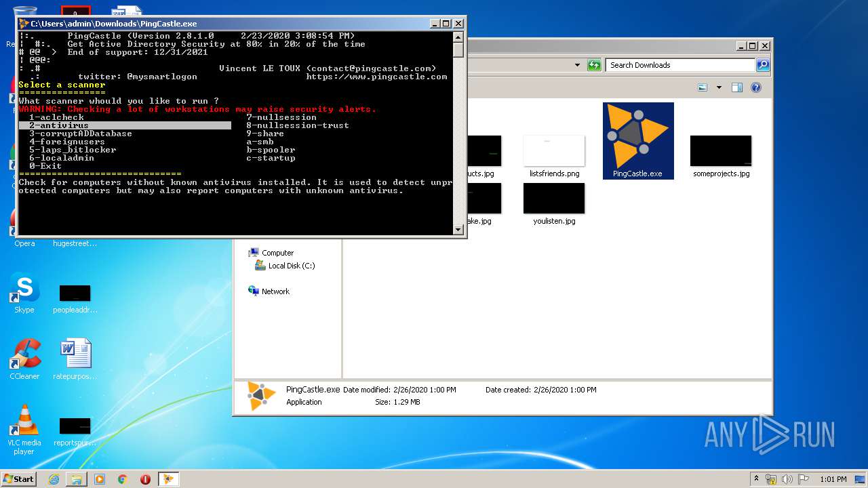Click the Size: 1.29 MB detail

click(397, 402)
